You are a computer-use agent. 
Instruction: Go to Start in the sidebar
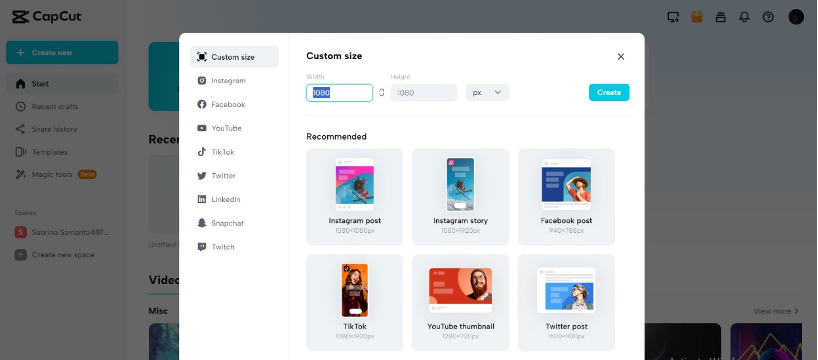click(x=62, y=83)
